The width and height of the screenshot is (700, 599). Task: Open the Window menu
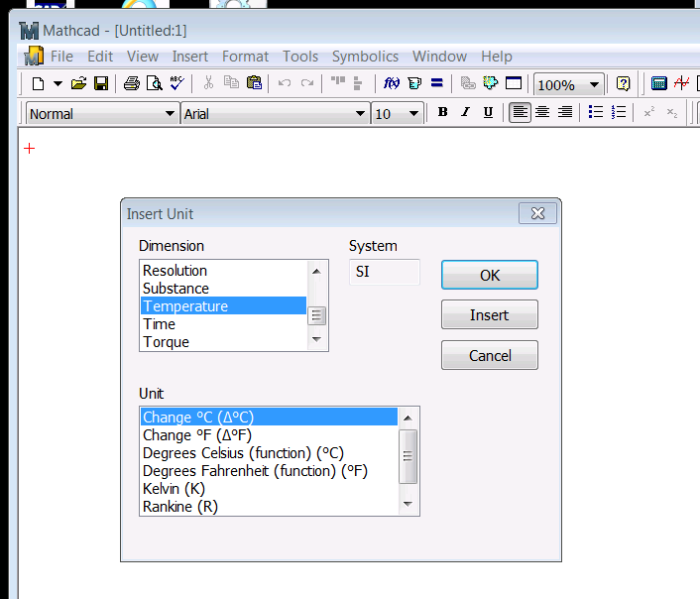point(439,57)
